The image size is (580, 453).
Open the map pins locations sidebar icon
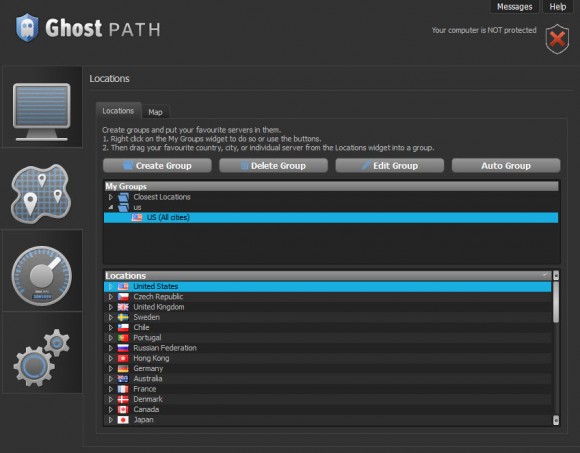click(x=41, y=193)
